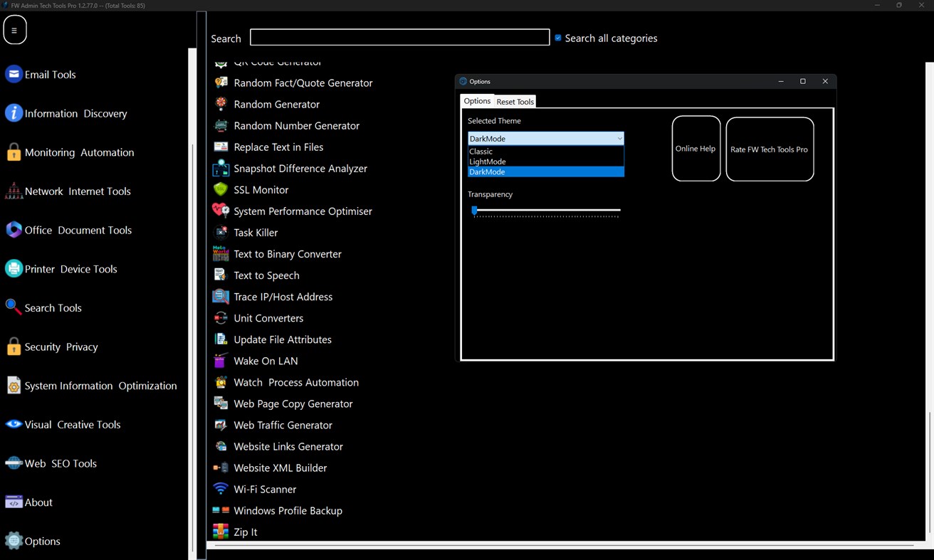
Task: Switch to the Options tab
Action: click(477, 101)
